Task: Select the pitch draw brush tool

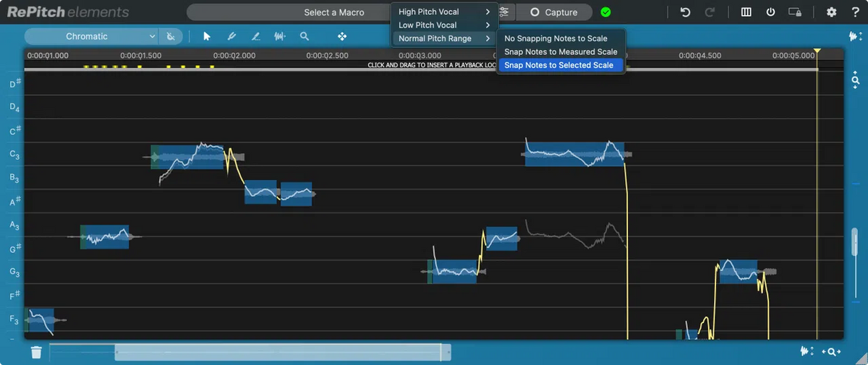Action: click(231, 36)
